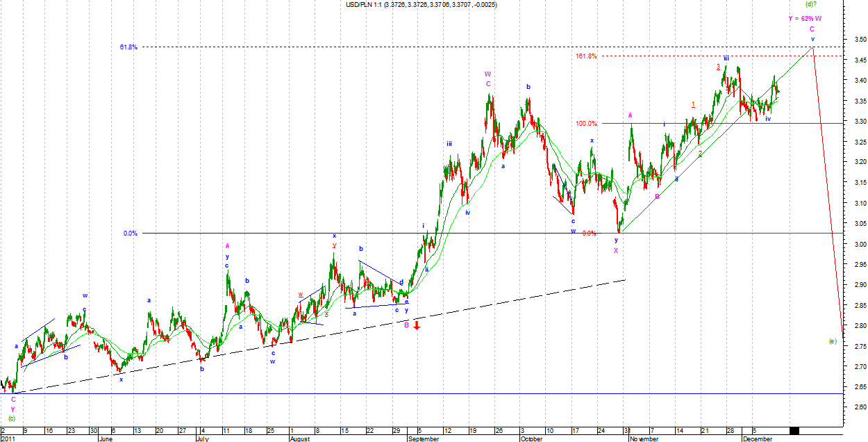Select the 2011 year label on the time axis
Screen dimensions: 868x442
click(x=8, y=439)
